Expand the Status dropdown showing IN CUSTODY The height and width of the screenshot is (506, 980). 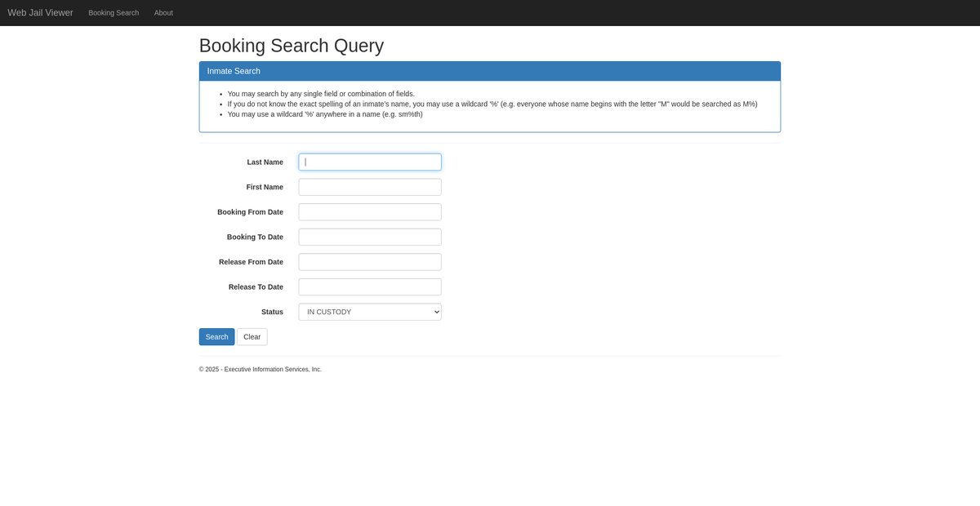click(x=370, y=312)
